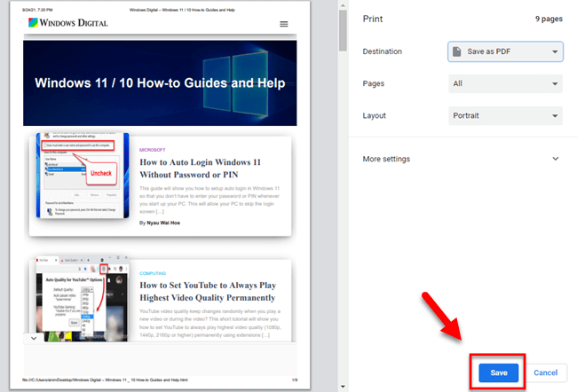
Task: Click the down chevron at preview bottom-left
Action: 34,338
